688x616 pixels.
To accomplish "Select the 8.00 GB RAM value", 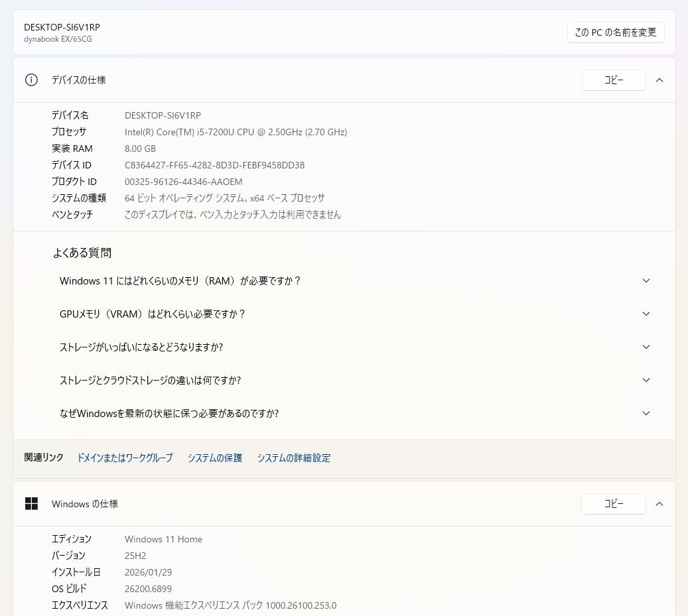I will (x=140, y=149).
